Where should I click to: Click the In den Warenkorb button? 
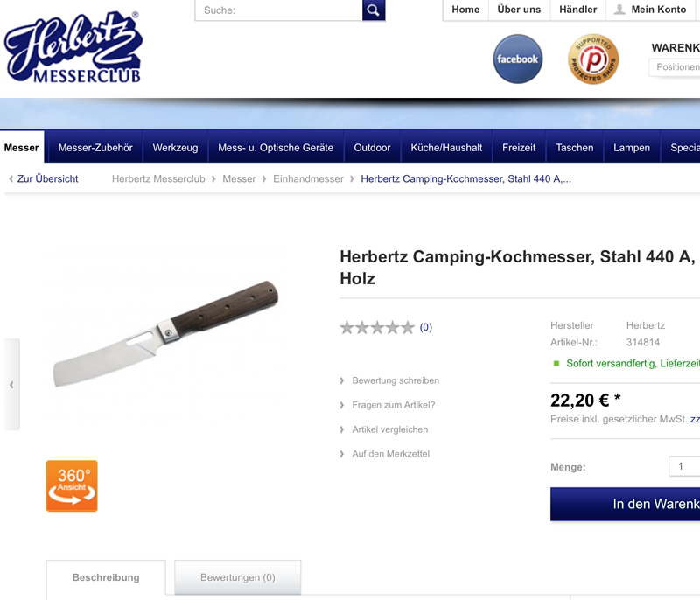point(625,504)
